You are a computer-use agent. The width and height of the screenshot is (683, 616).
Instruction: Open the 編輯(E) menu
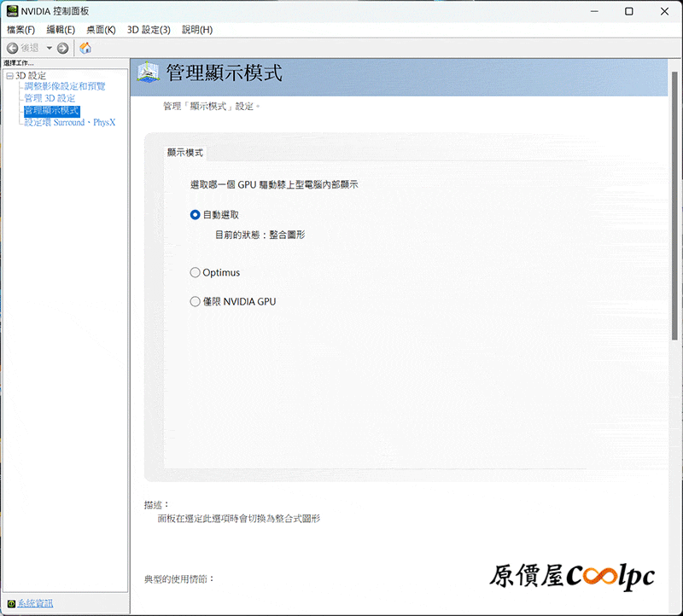pyautogui.click(x=61, y=30)
